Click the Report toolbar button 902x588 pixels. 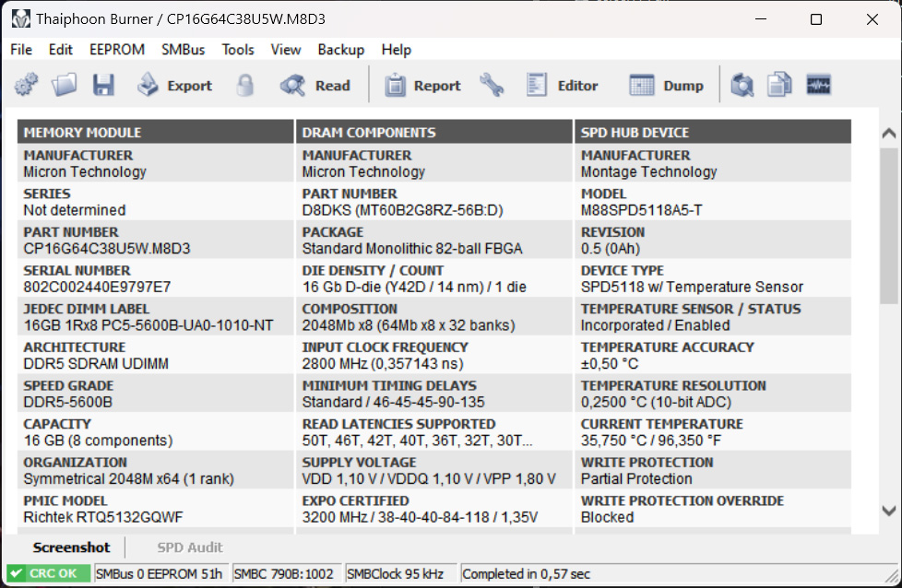tap(422, 85)
